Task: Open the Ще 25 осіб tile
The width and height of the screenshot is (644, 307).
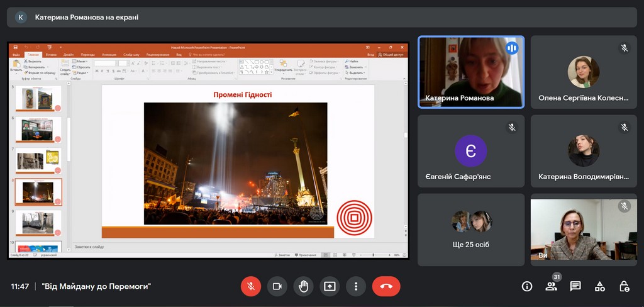Action: click(471, 230)
